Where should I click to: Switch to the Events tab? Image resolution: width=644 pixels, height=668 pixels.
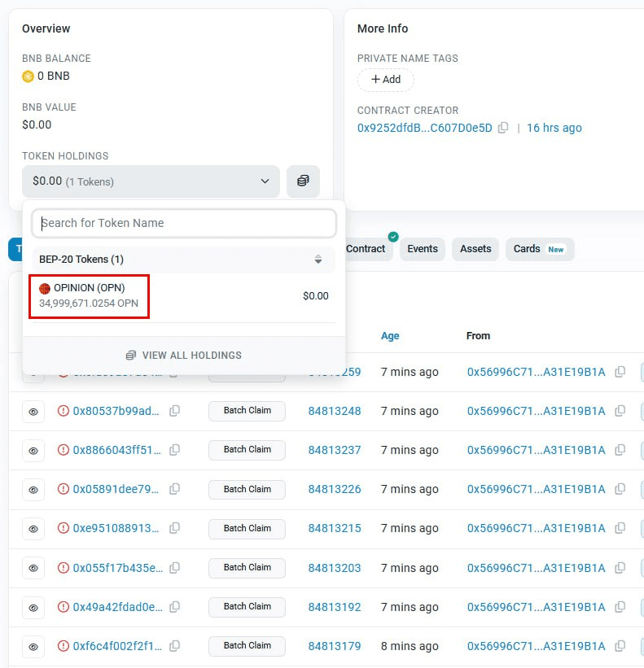pos(423,249)
